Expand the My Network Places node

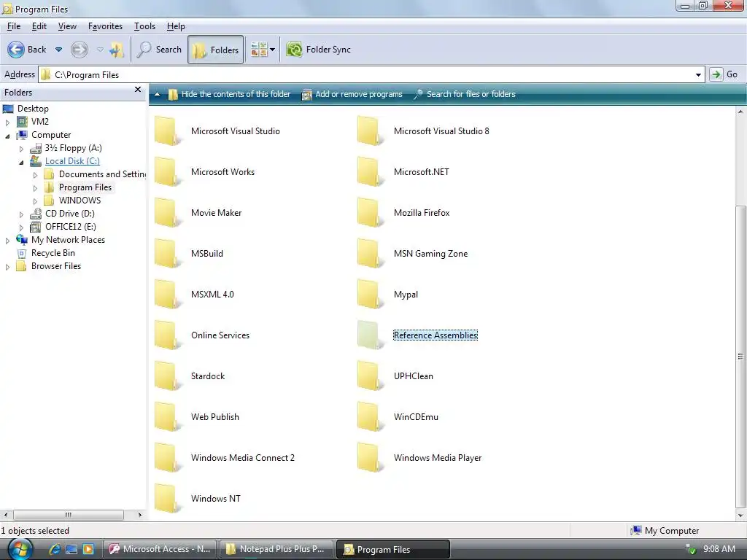[7, 241]
